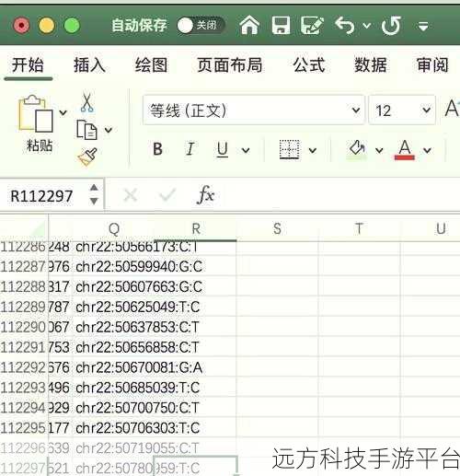Click cell chr22:50670081:G:A
This screenshot has height=476, width=460.
click(x=139, y=367)
